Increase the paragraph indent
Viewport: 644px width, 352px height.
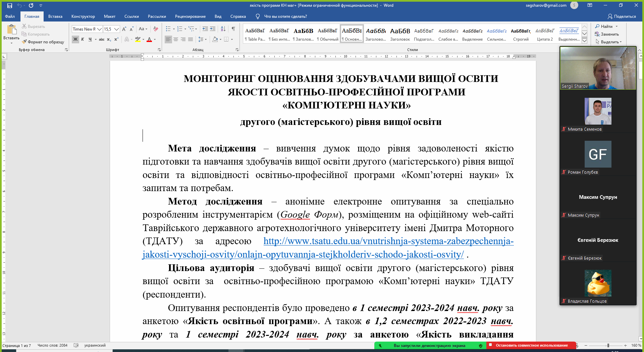point(213,29)
